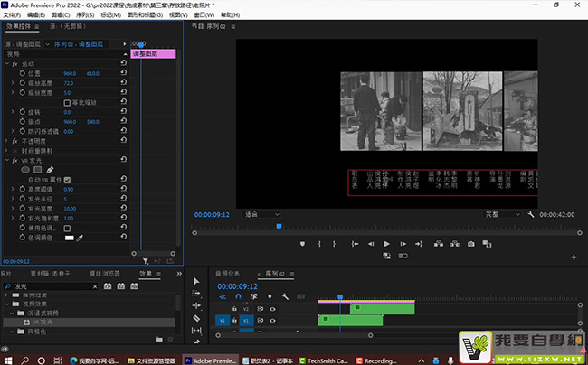Open the Effect Controls filter funnel
588x365 pixels.
(x=146, y=261)
